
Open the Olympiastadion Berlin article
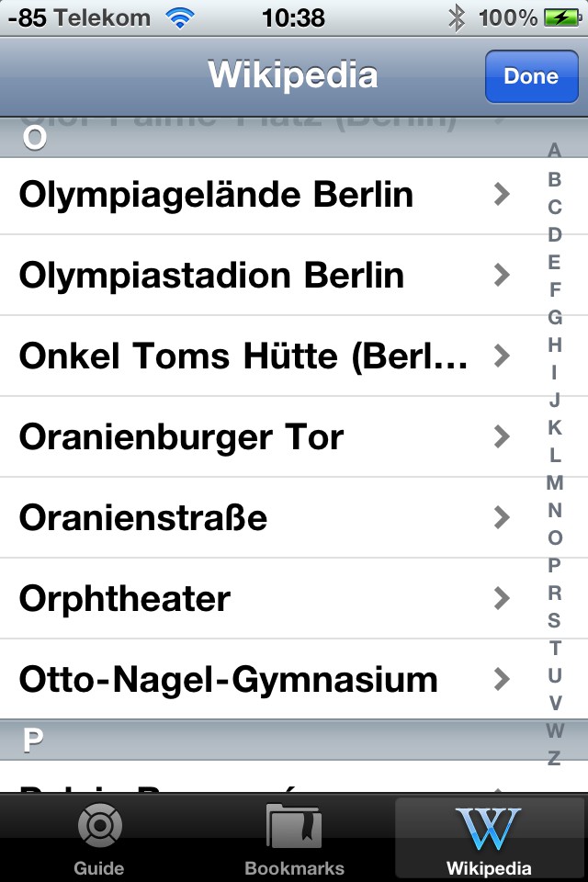[x=211, y=275]
